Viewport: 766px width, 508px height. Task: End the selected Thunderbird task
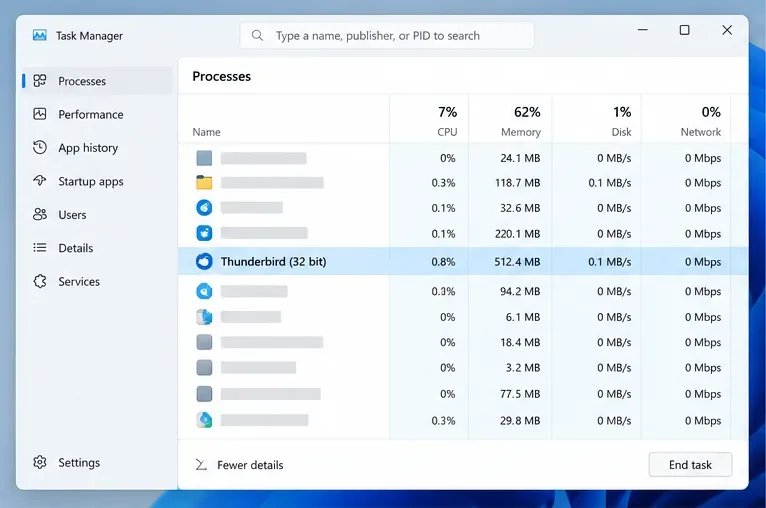[x=690, y=465]
